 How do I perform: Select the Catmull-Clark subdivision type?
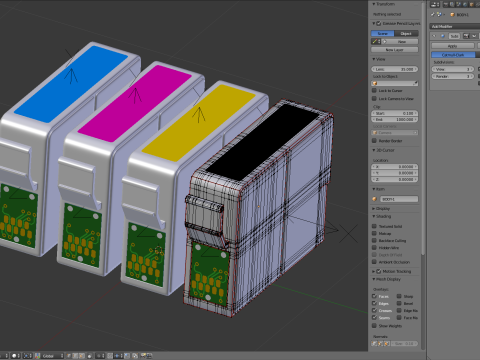[x=453, y=55]
